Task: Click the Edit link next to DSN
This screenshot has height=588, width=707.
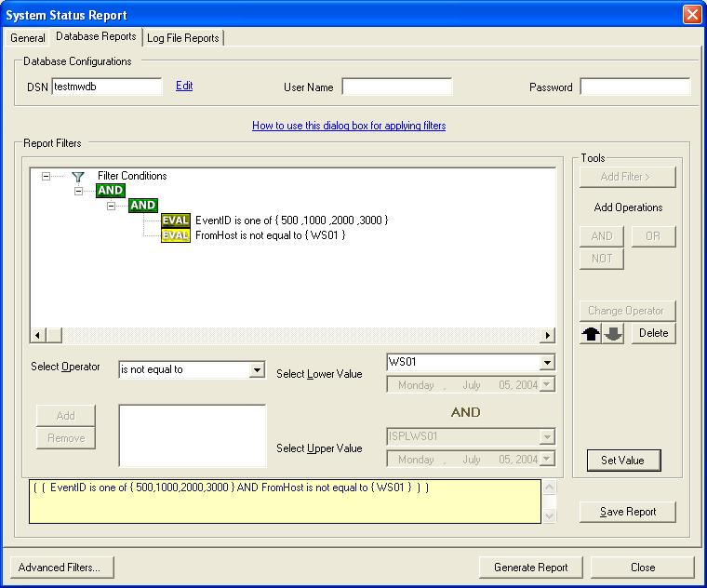Action: tap(184, 86)
